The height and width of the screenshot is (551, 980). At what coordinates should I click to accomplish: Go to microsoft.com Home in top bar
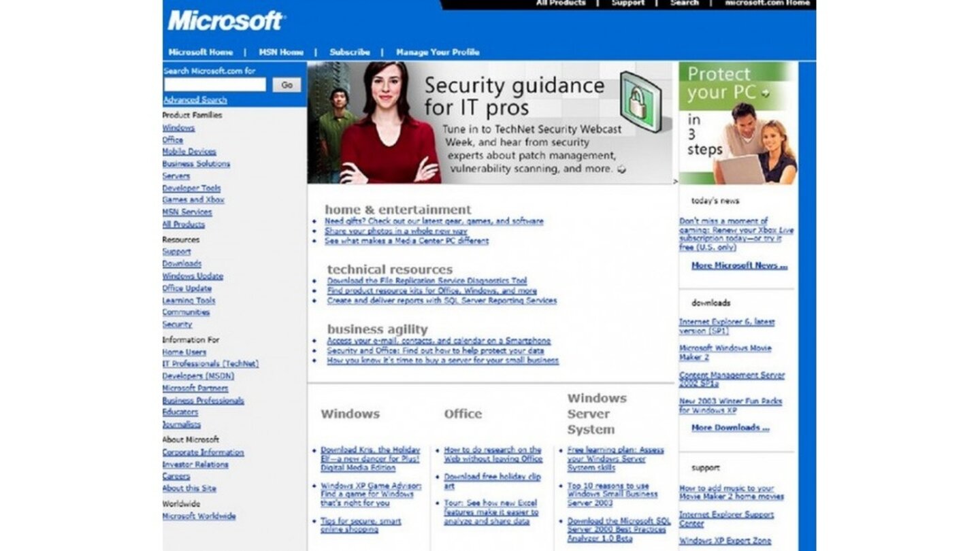(767, 3)
